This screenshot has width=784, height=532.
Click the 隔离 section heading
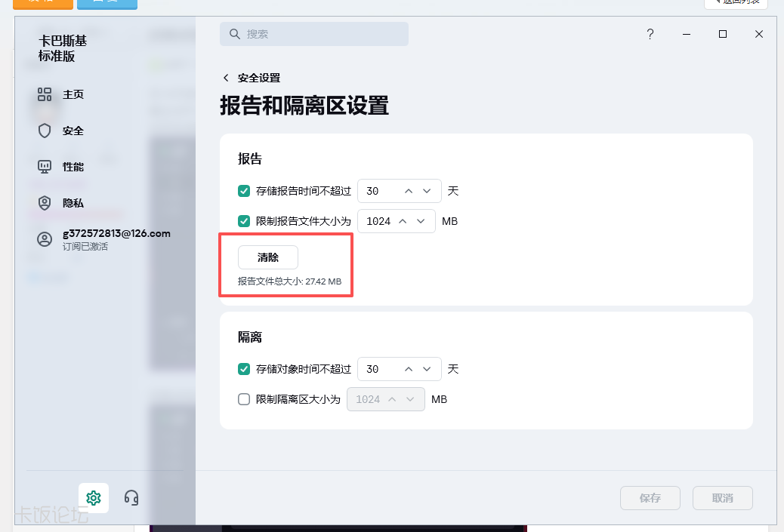[250, 337]
